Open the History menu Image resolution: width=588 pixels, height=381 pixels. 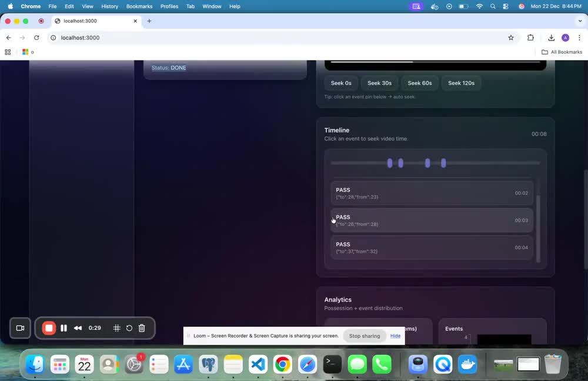[x=109, y=6]
